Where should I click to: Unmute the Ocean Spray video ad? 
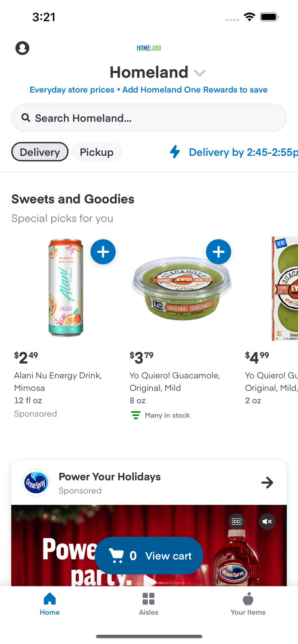point(267,522)
